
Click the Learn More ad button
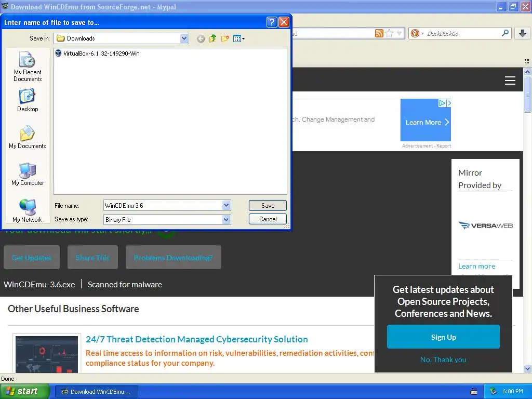pyautogui.click(x=425, y=123)
